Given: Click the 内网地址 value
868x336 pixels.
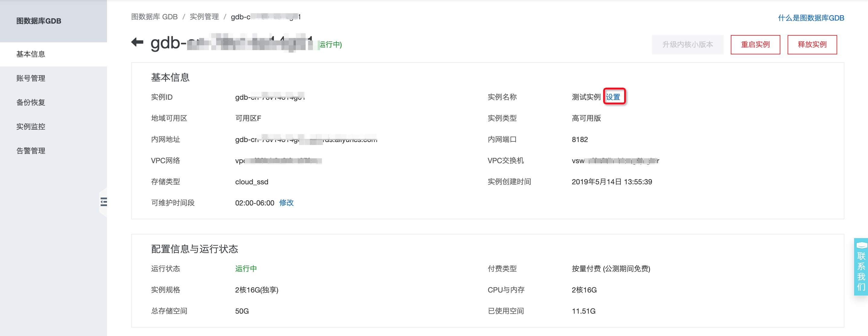Looking at the screenshot, I should (306, 140).
